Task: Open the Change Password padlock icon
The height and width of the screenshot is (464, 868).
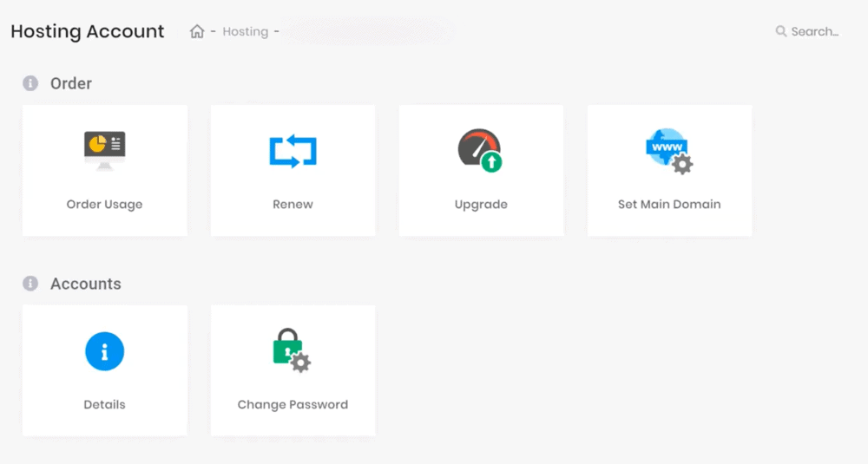Action: click(292, 350)
